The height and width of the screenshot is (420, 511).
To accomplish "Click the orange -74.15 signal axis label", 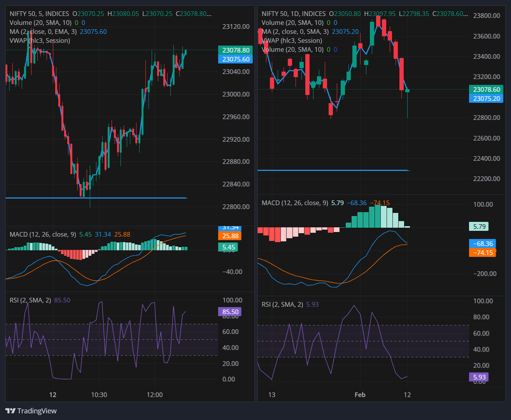I will point(483,253).
